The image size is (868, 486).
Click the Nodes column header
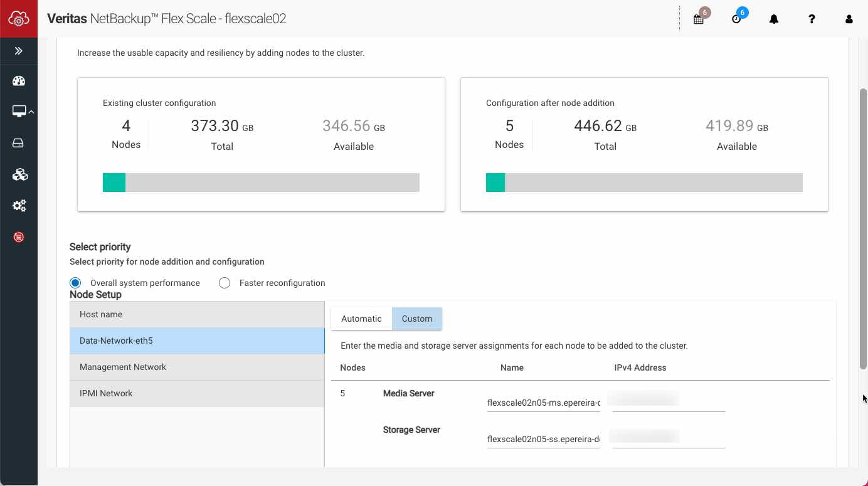(x=352, y=367)
